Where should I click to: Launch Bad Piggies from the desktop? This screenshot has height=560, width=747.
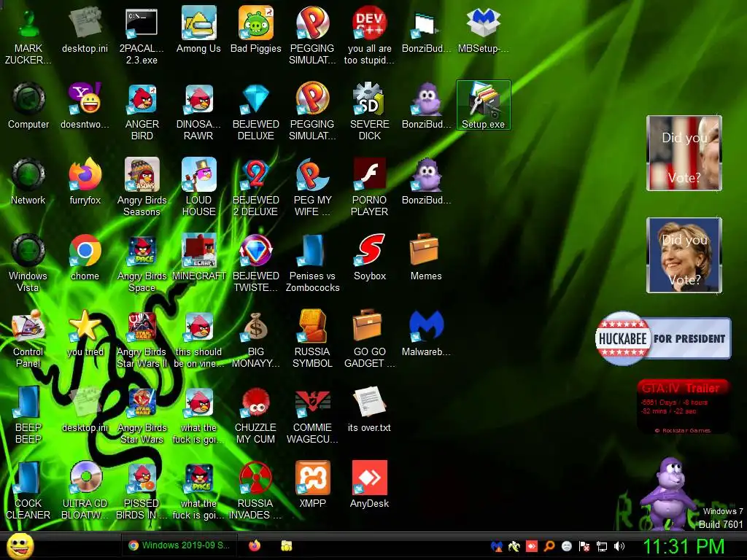(256, 29)
